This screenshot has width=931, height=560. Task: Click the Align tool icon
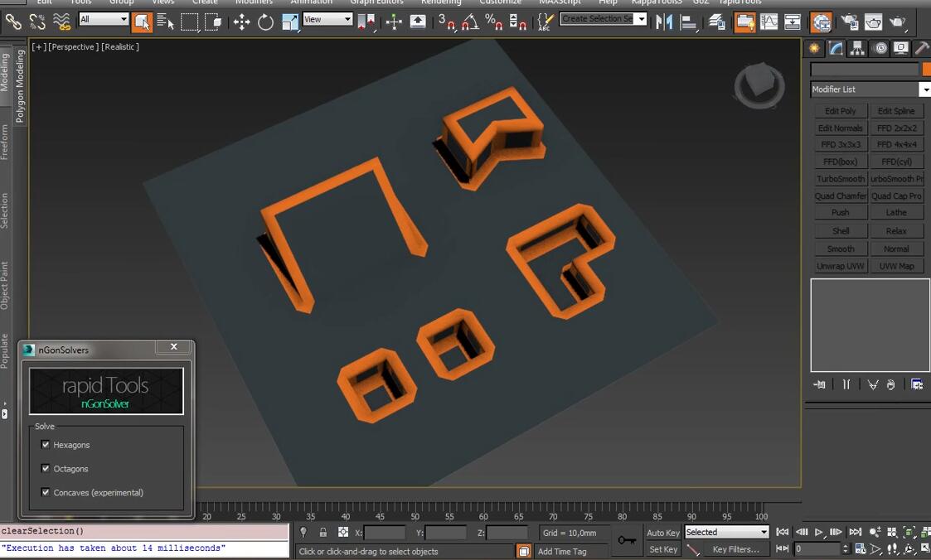coord(688,22)
